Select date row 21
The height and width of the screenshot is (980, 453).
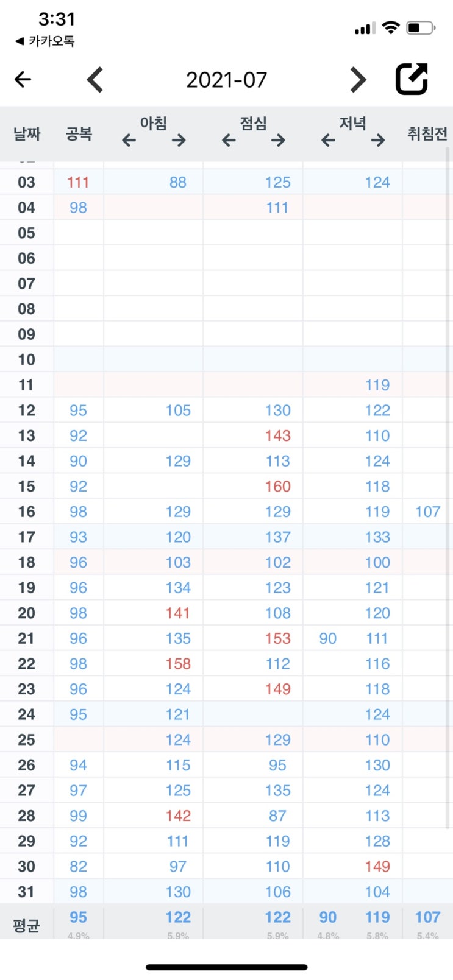[x=226, y=638]
